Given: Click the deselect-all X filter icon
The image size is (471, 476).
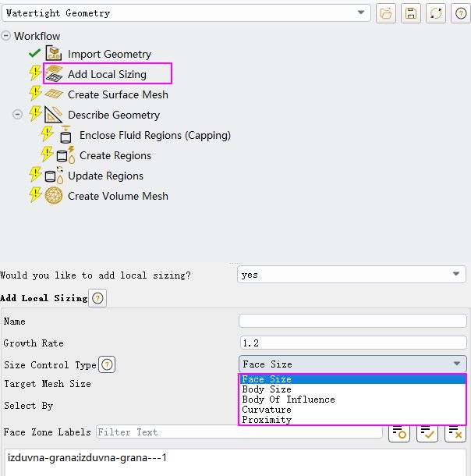Looking at the screenshot, I should (x=455, y=432).
